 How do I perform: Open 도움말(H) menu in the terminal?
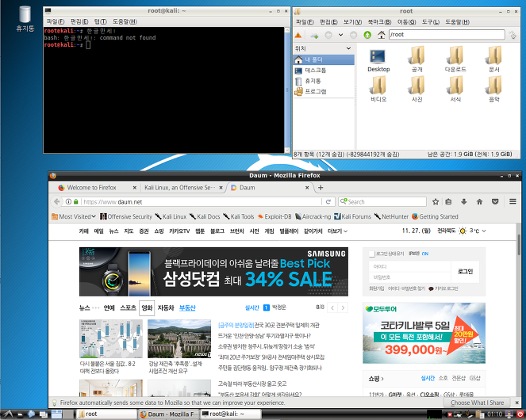point(125,21)
